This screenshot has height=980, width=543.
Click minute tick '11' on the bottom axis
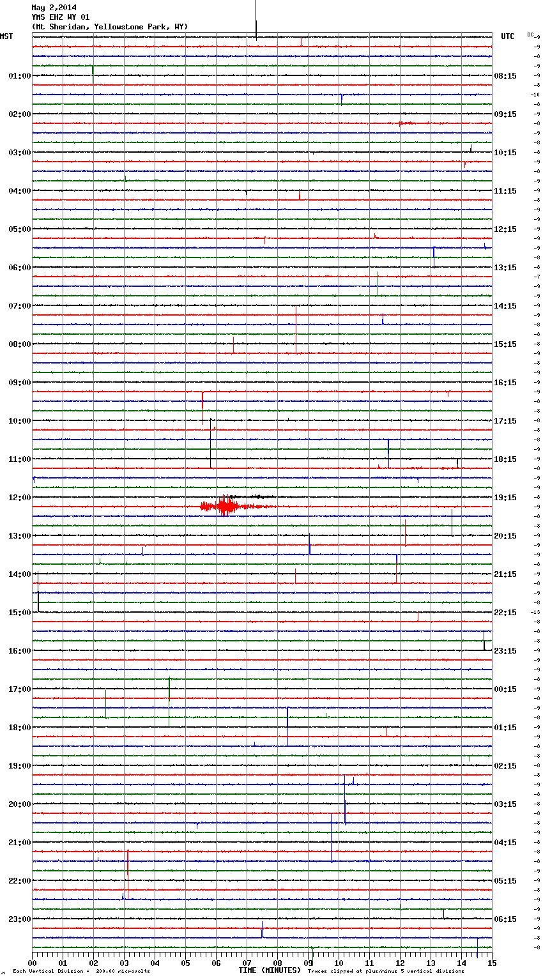pos(370,963)
